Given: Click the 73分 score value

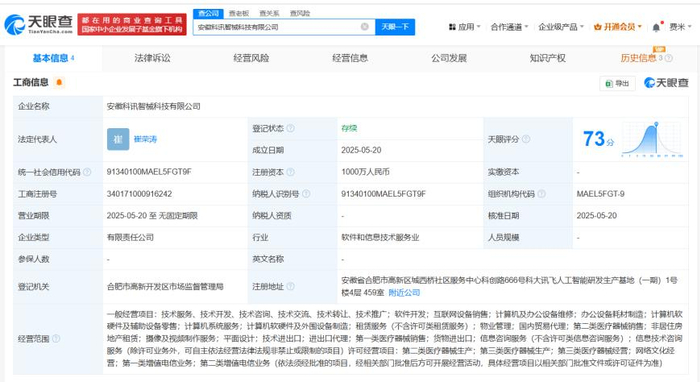Looking at the screenshot, I should [598, 139].
